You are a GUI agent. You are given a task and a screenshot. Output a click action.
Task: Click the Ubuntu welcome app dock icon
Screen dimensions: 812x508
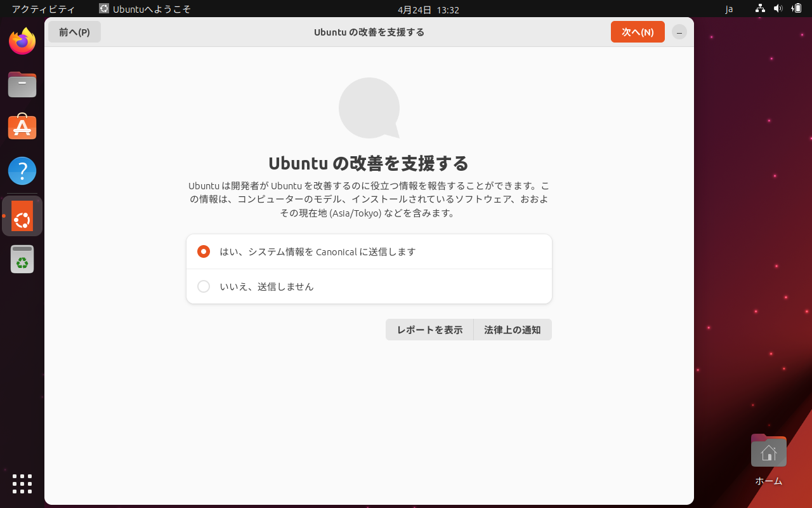pos(22,216)
